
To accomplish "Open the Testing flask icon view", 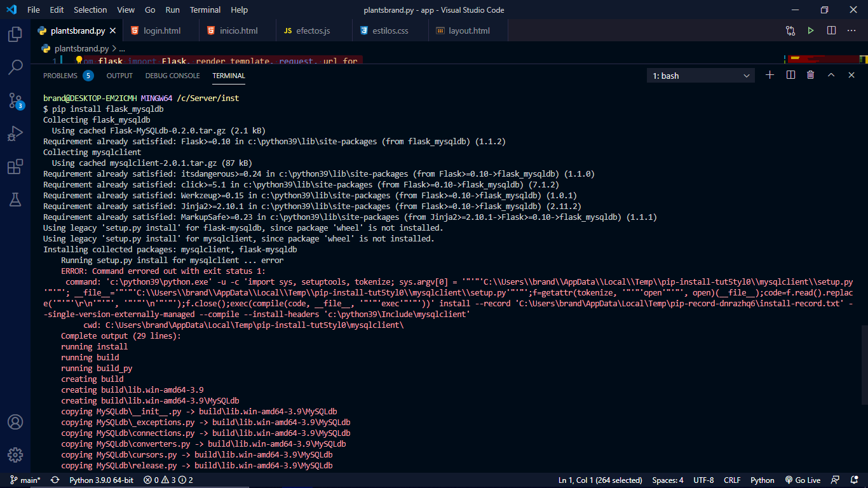I will [15, 200].
